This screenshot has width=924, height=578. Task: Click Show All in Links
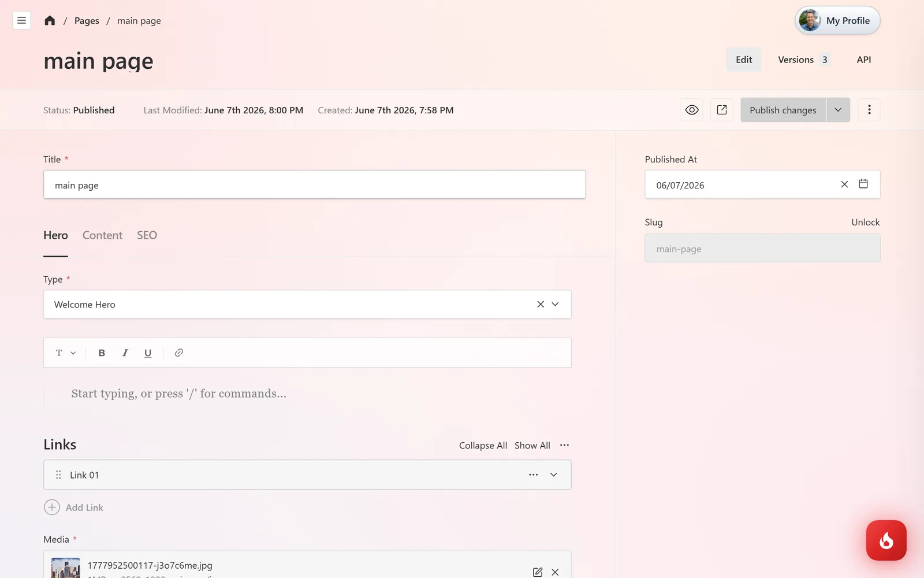(x=532, y=445)
